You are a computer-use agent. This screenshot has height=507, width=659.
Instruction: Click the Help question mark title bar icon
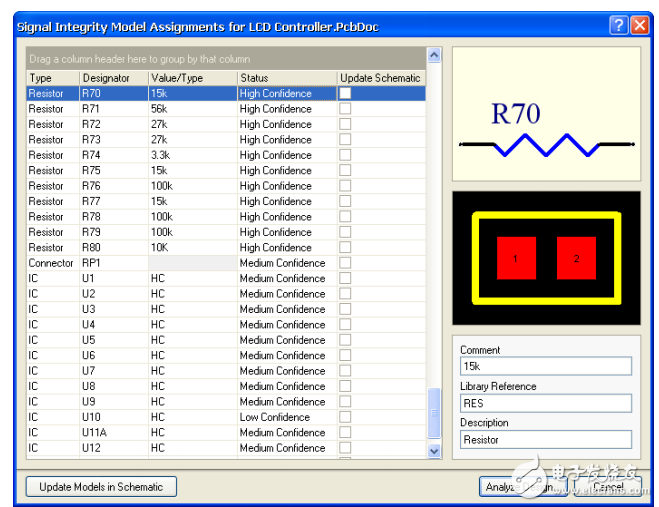pyautogui.click(x=619, y=26)
